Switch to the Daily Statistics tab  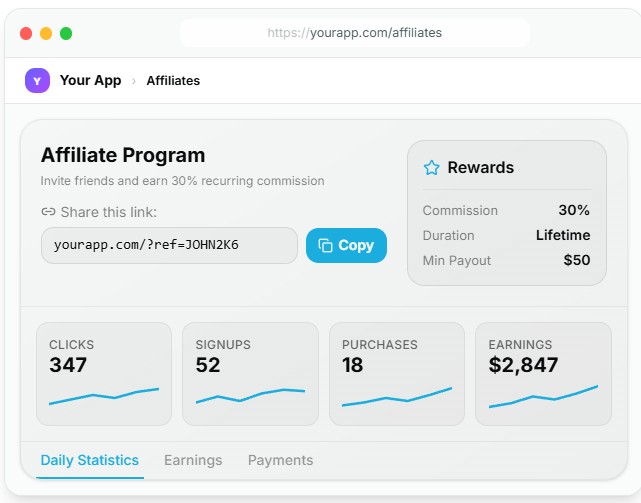pyautogui.click(x=90, y=460)
